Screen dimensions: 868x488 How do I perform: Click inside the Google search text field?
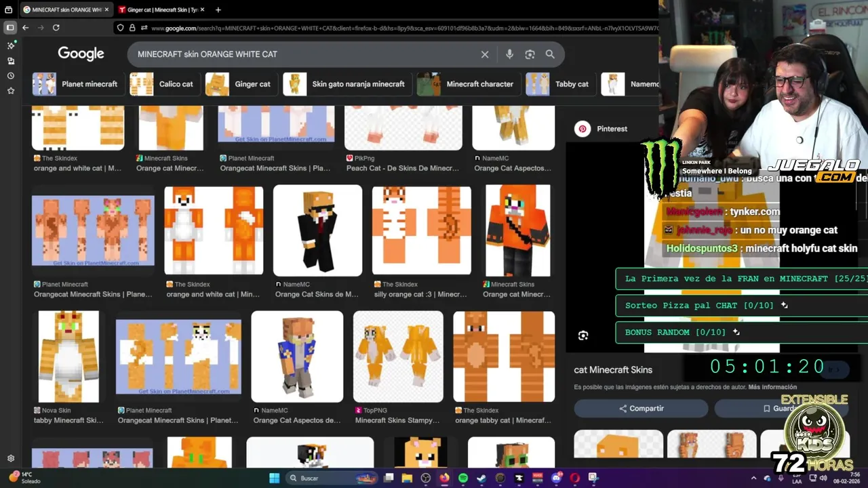coord(305,54)
